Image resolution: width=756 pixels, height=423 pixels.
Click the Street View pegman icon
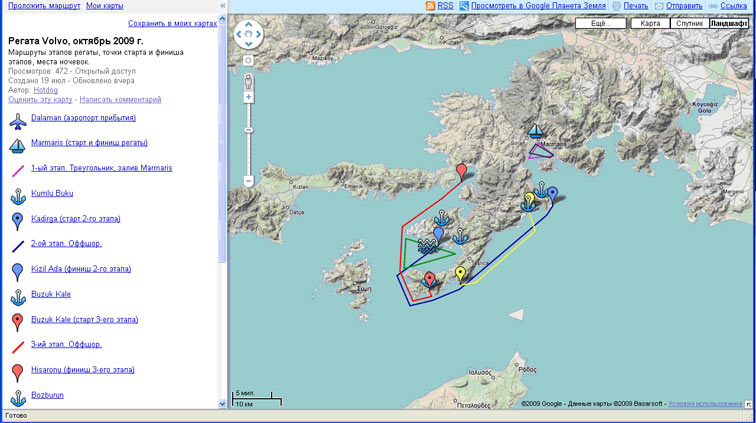pyautogui.click(x=248, y=82)
